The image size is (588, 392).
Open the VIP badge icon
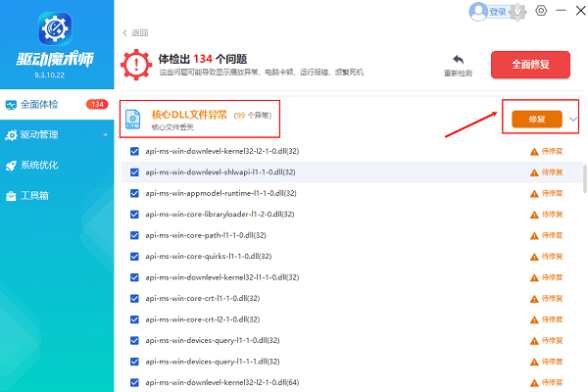(517, 12)
